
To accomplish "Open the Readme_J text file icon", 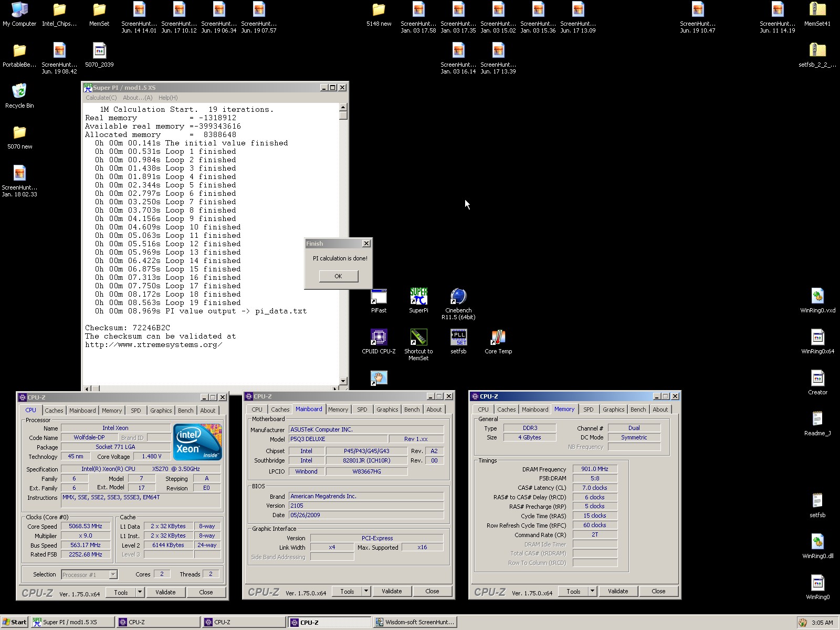I will click(x=817, y=424).
